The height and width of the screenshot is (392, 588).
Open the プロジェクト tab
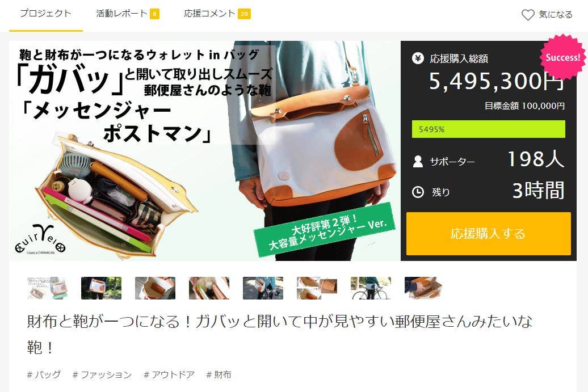click(46, 14)
